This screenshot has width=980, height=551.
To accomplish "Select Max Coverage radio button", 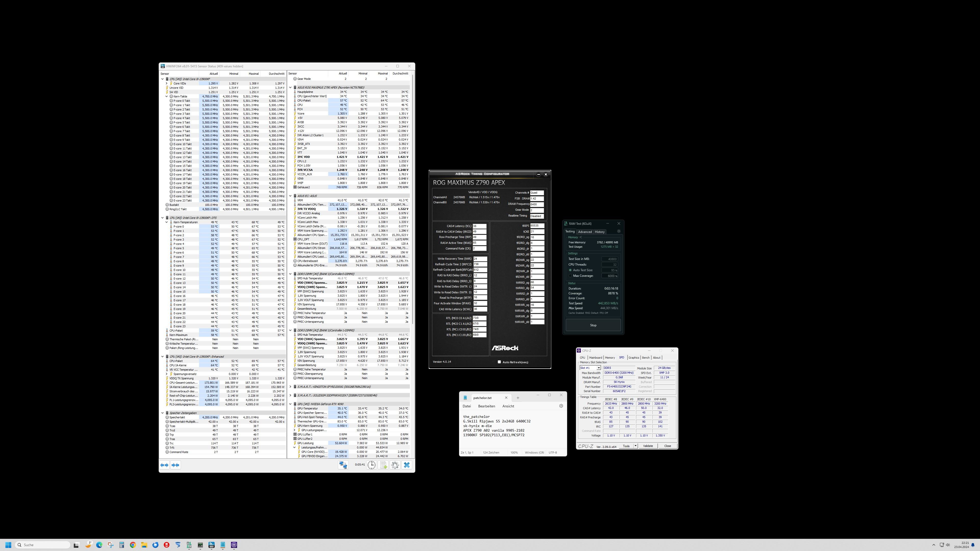I will (570, 276).
